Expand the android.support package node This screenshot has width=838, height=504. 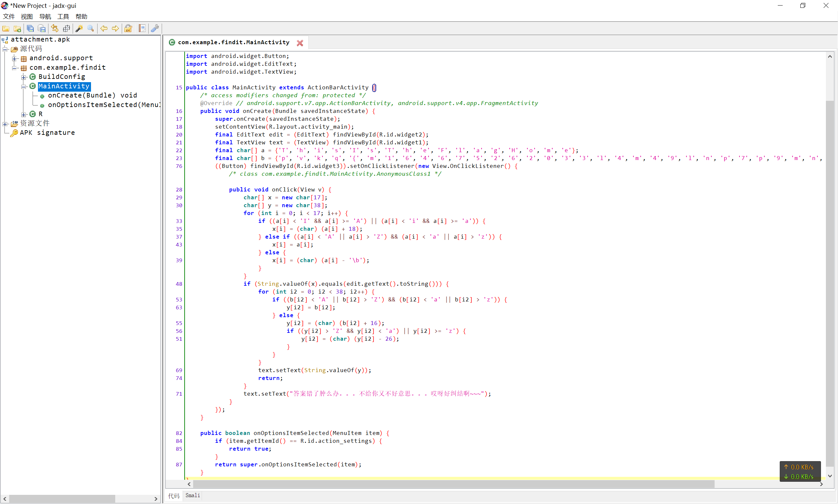[x=15, y=58]
